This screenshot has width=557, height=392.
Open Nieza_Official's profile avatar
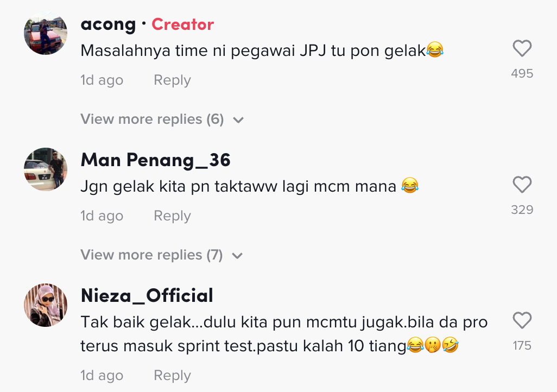46,305
